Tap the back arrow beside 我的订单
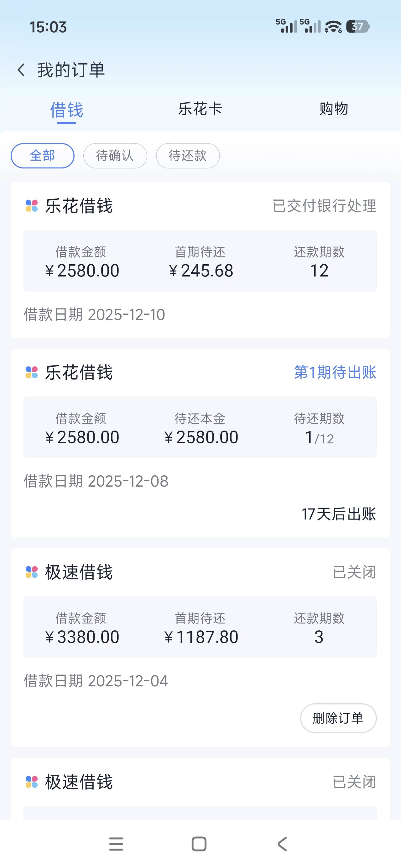The height and width of the screenshot is (868, 401). (21, 70)
